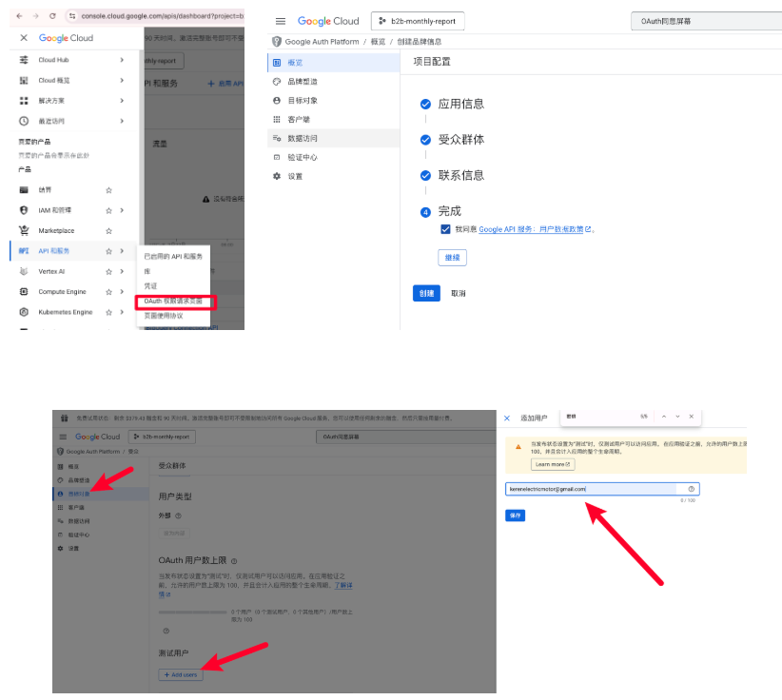Click the Vertex AI icon

tap(24, 271)
